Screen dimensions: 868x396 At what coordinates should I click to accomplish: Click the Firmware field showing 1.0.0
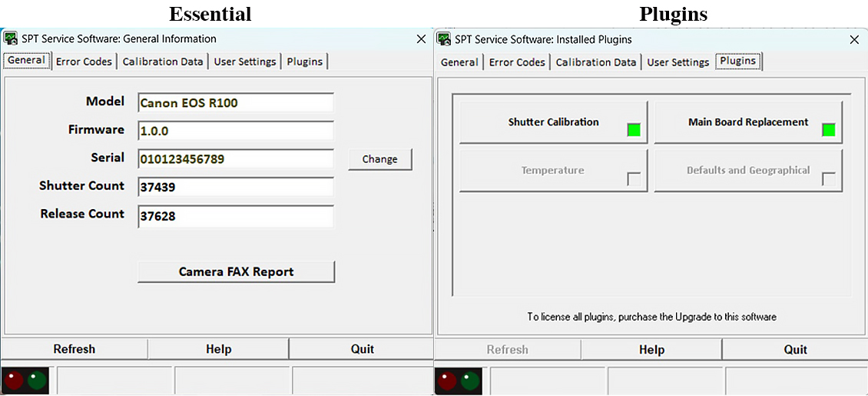[x=236, y=131]
